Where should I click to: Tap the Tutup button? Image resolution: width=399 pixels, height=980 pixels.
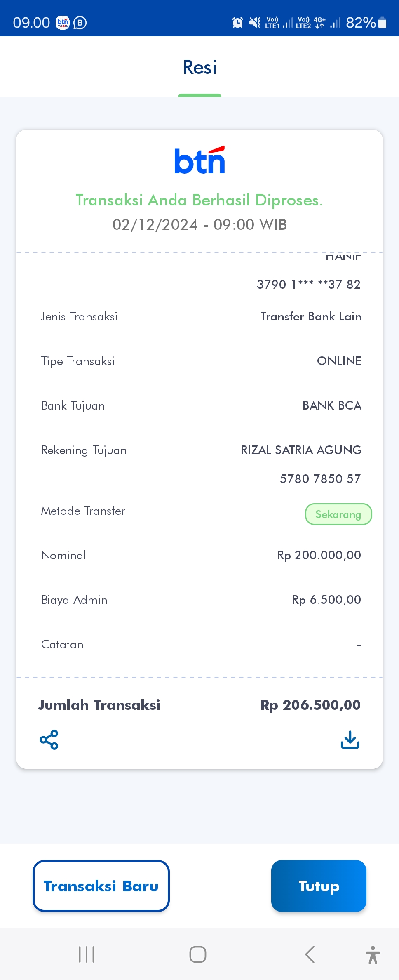point(319,886)
